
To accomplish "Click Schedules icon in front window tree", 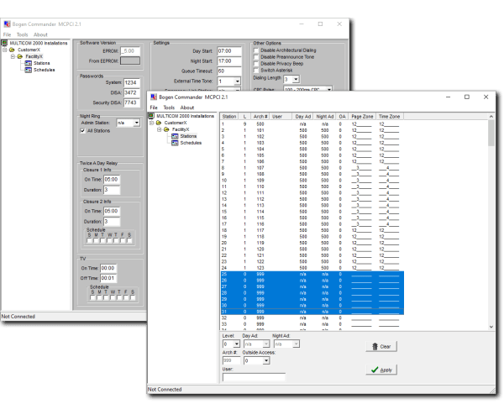I will [x=175, y=143].
